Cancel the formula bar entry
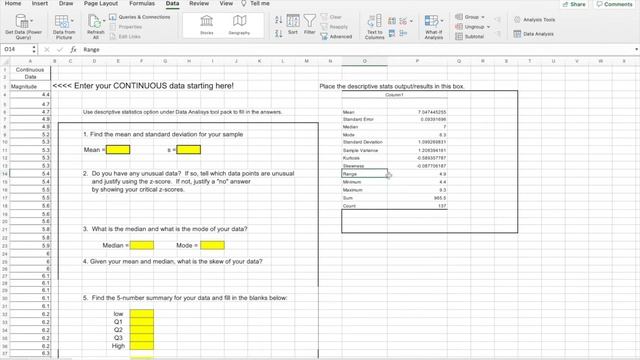640x360 pixels. coord(47,49)
